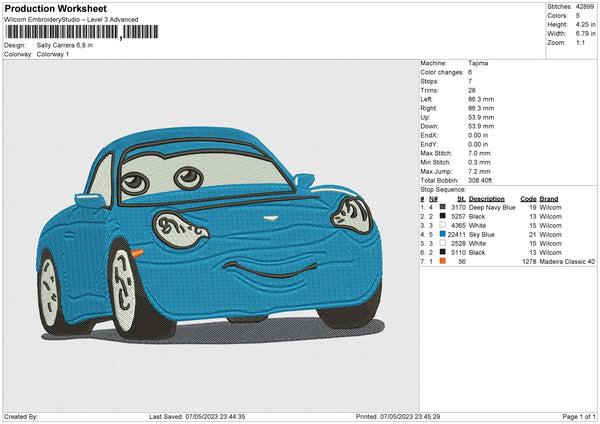Click the Width value 6.79 in

pos(586,34)
